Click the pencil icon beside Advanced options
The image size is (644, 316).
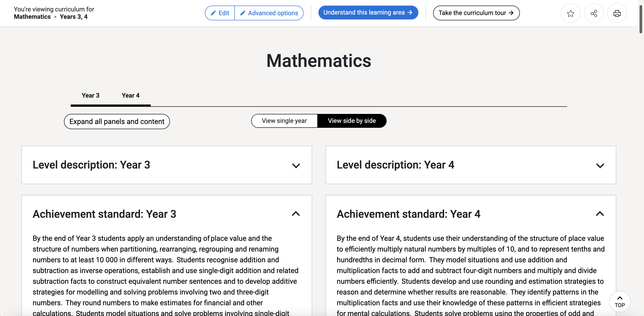click(x=242, y=13)
